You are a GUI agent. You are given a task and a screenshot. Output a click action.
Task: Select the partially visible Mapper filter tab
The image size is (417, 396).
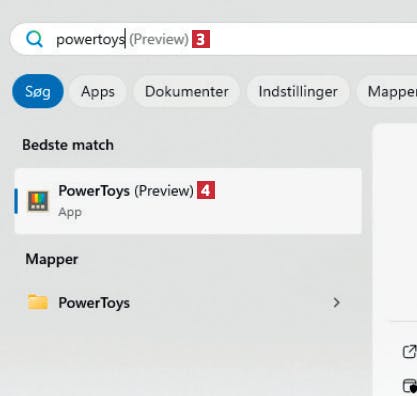tap(387, 91)
